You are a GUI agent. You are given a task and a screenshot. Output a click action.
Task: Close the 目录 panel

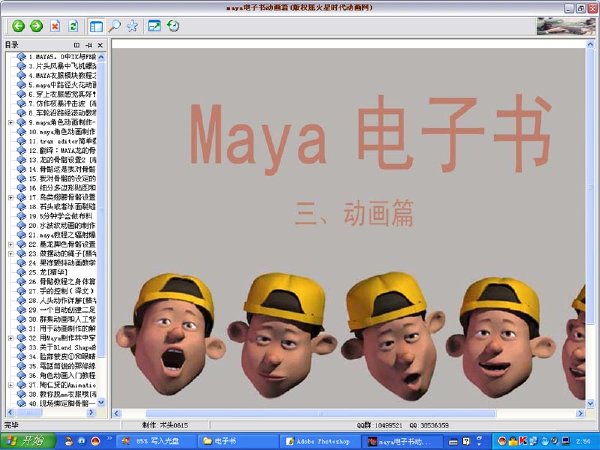coord(100,45)
